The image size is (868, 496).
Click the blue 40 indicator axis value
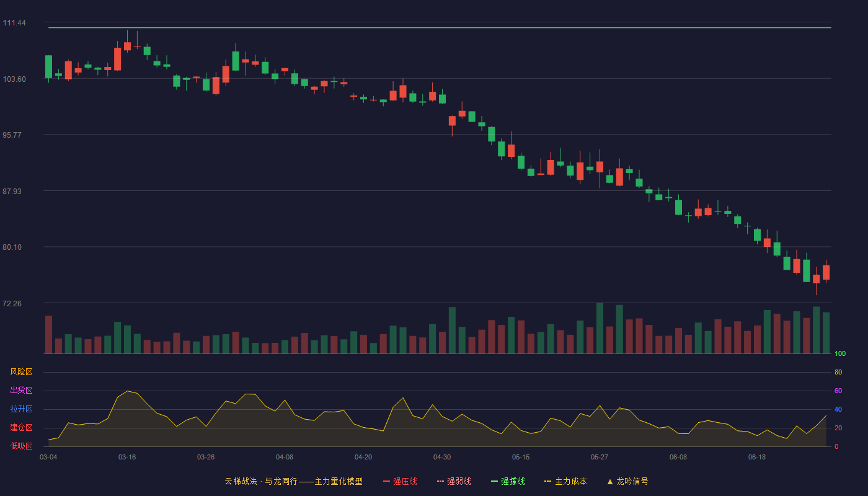point(838,410)
